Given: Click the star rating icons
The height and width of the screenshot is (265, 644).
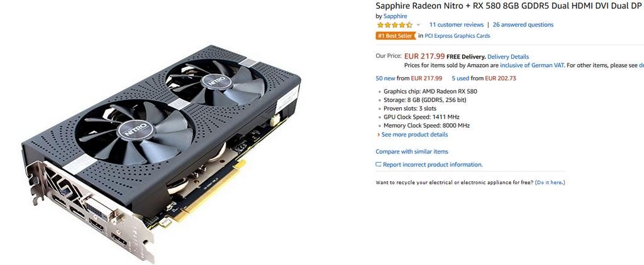Looking at the screenshot, I should click(395, 24).
